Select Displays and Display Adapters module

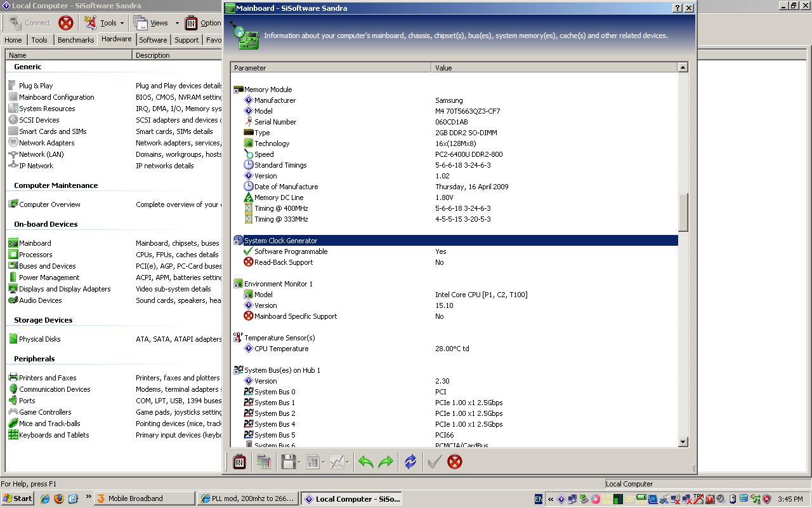[60, 289]
